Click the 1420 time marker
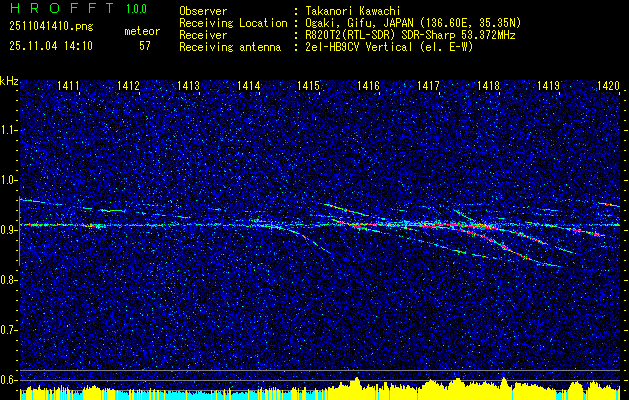Screen dimensions: 629x400 [608, 85]
